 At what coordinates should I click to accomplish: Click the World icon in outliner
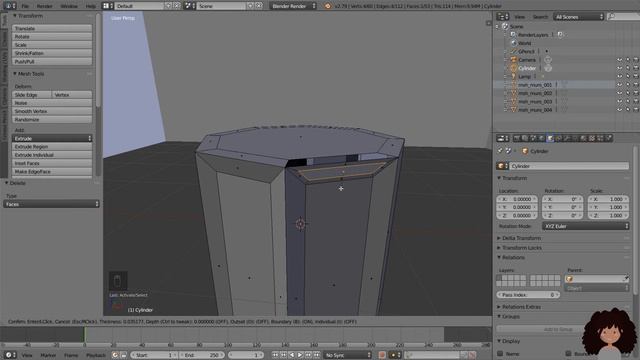(x=513, y=43)
